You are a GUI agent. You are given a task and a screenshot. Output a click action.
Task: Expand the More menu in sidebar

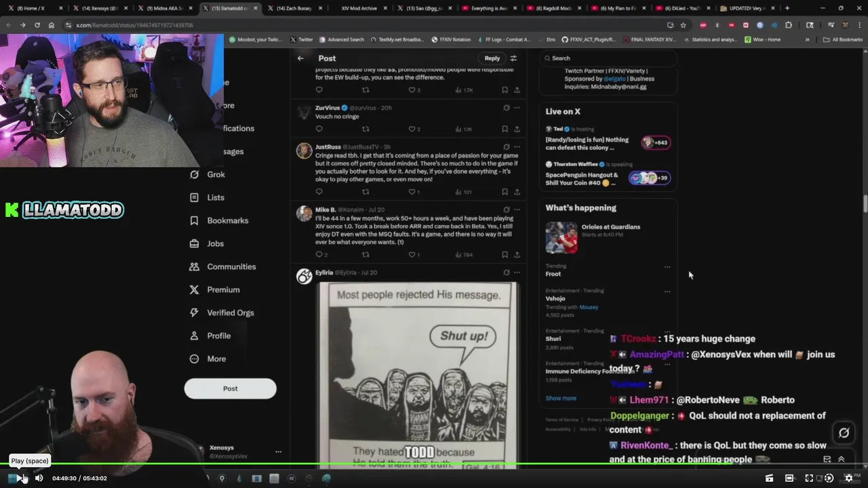pyautogui.click(x=208, y=359)
